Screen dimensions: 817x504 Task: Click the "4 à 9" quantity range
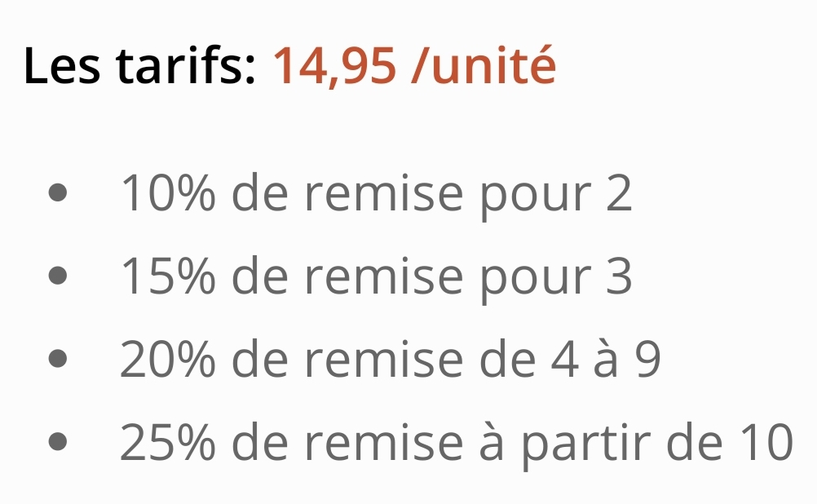point(602,360)
